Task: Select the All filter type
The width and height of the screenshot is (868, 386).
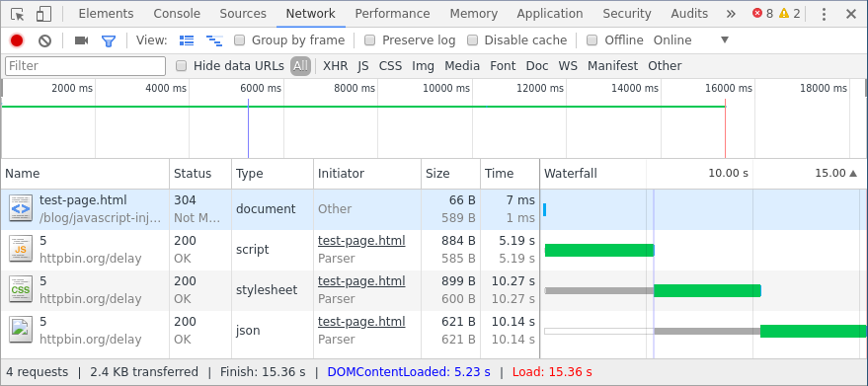Action: (300, 66)
